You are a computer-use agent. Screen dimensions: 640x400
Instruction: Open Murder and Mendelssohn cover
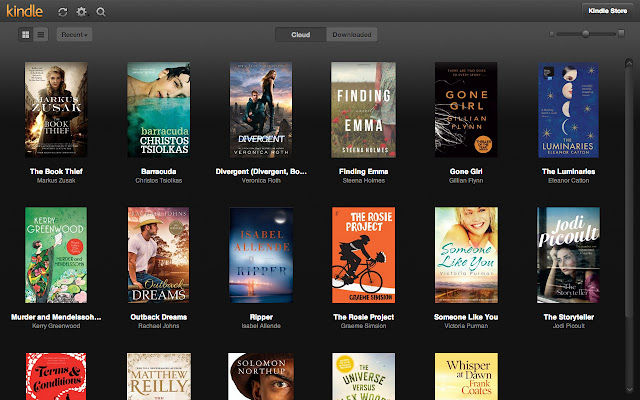coord(56,255)
